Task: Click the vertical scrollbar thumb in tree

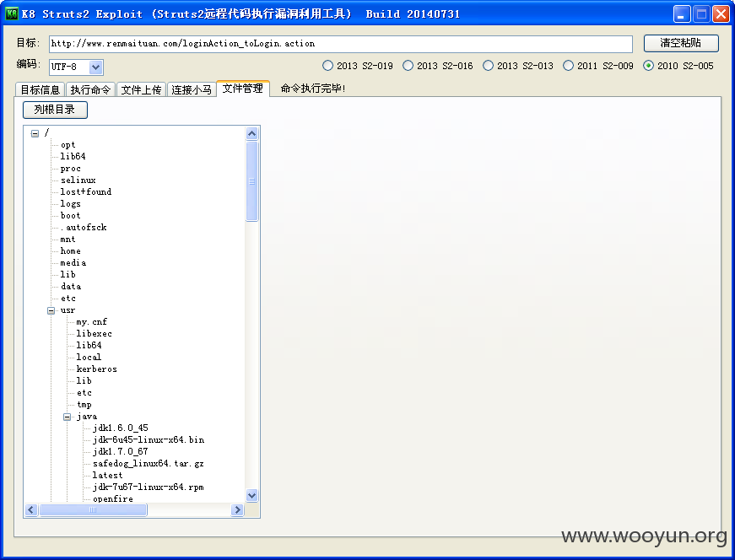Action: coord(251,180)
